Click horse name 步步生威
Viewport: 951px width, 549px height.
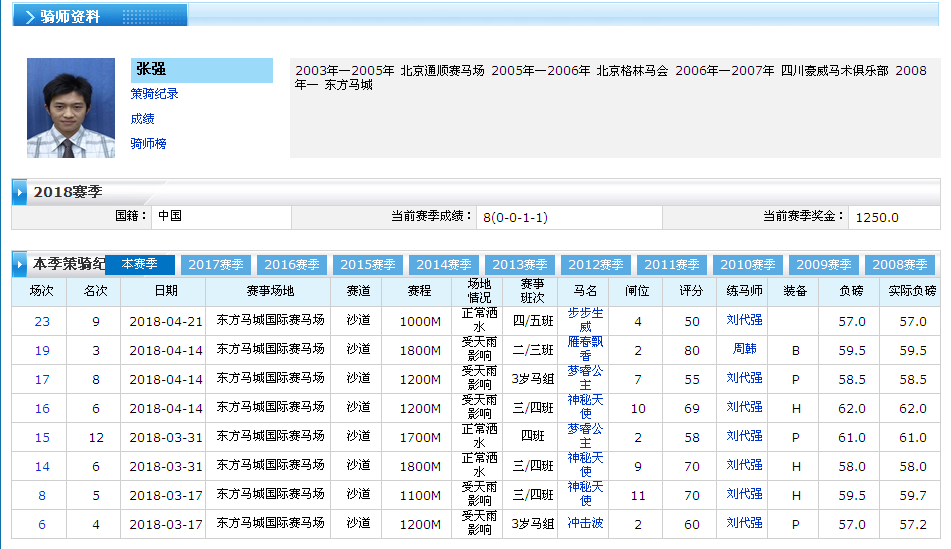pos(586,320)
